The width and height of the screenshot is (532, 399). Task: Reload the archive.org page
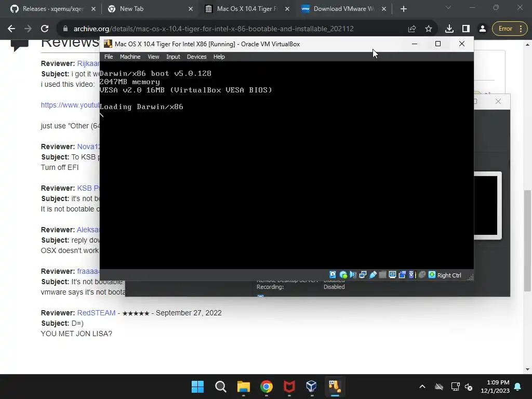pos(45,29)
